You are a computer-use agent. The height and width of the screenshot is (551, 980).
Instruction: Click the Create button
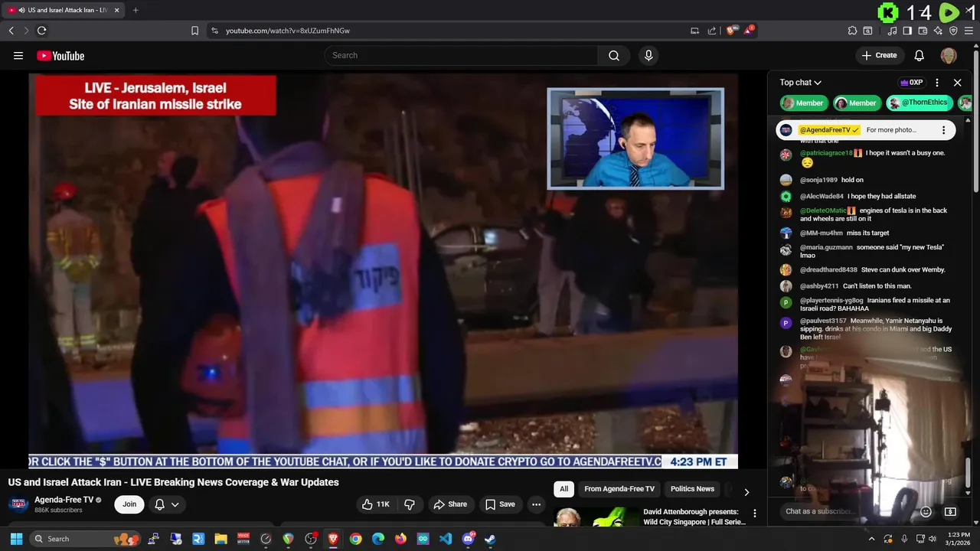(x=879, y=55)
